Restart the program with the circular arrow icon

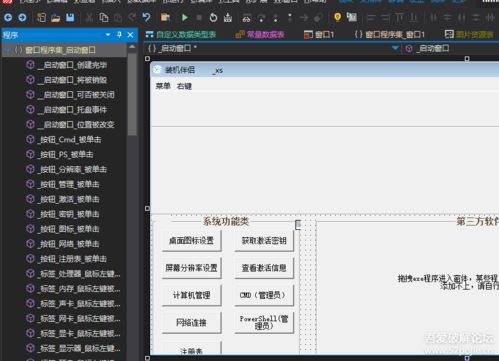pyautogui.click(x=213, y=17)
